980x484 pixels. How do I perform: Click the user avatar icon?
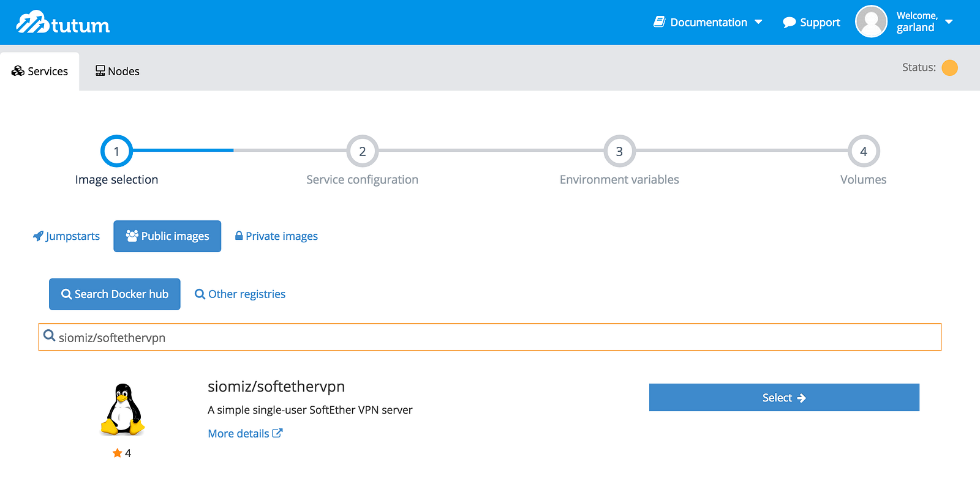(871, 21)
